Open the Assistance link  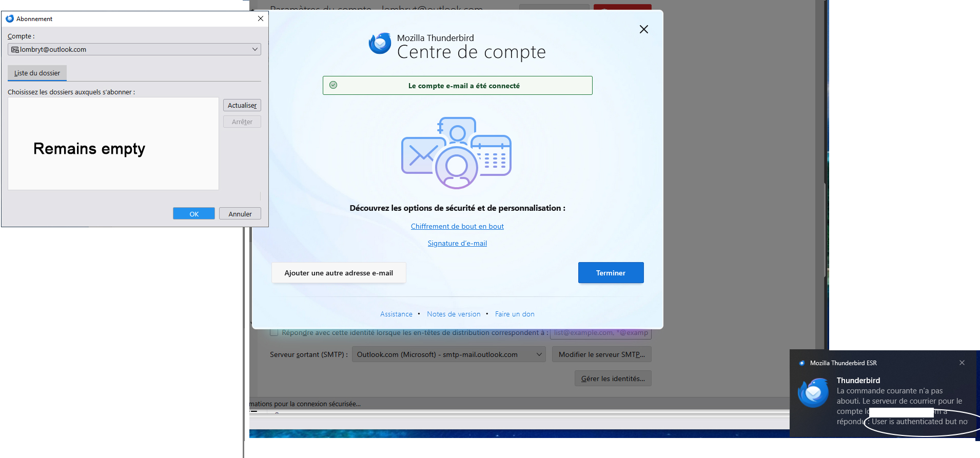pyautogui.click(x=396, y=314)
